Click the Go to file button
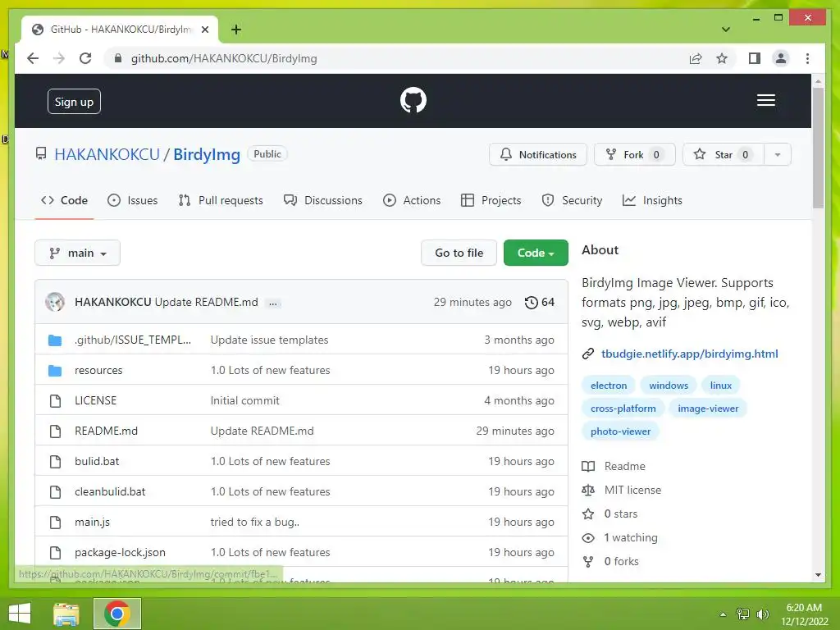Viewport: 840px width, 630px height. pyautogui.click(x=459, y=253)
